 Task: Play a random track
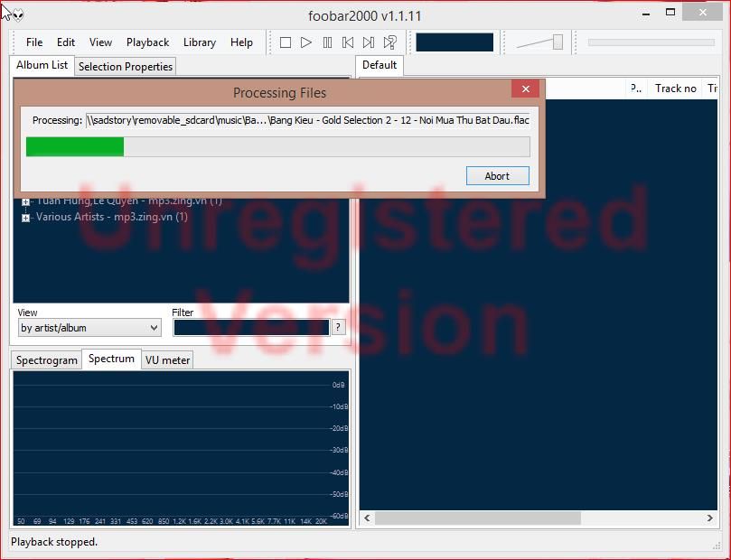point(389,42)
